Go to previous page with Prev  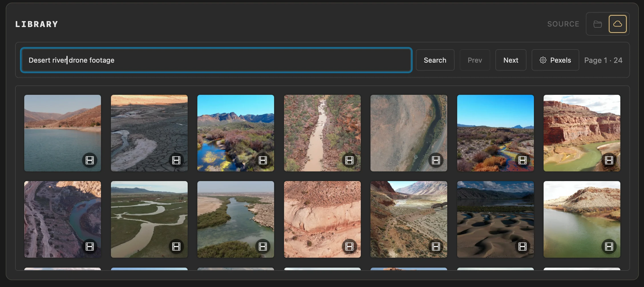(x=475, y=60)
